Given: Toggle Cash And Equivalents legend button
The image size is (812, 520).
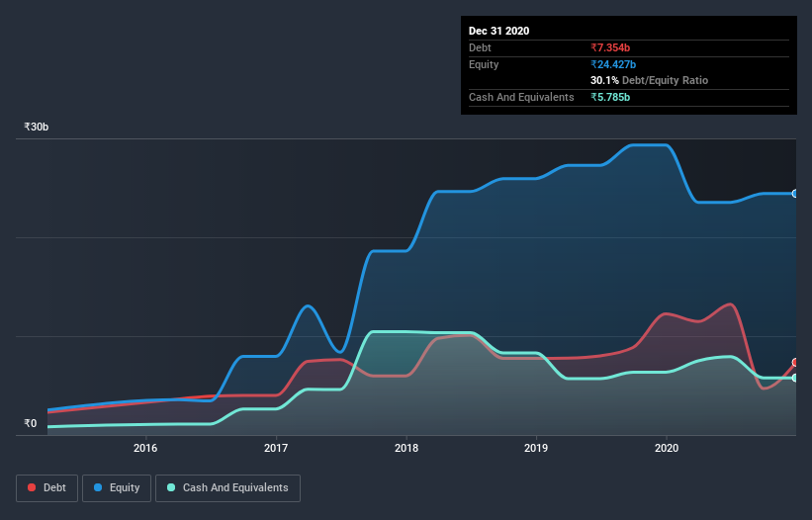Looking at the screenshot, I should 227,488.
